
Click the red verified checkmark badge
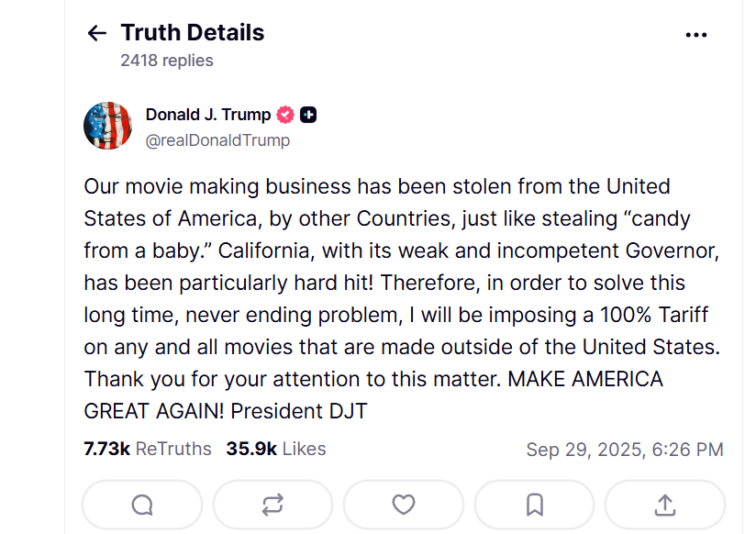(x=285, y=115)
